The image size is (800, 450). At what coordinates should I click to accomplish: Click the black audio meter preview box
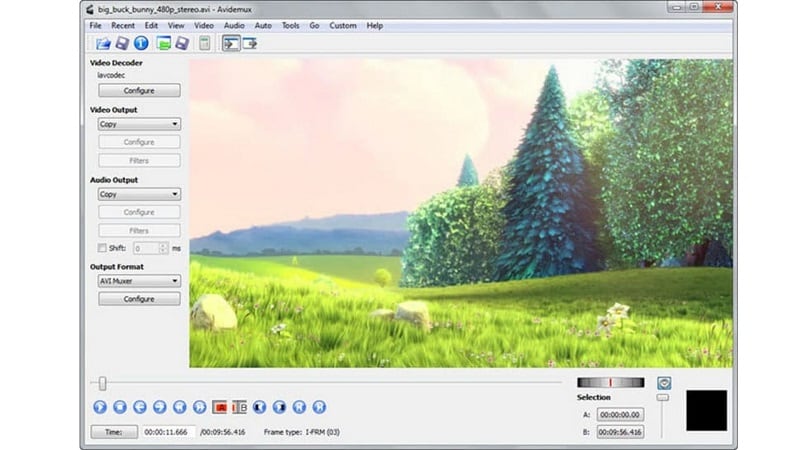click(x=706, y=410)
